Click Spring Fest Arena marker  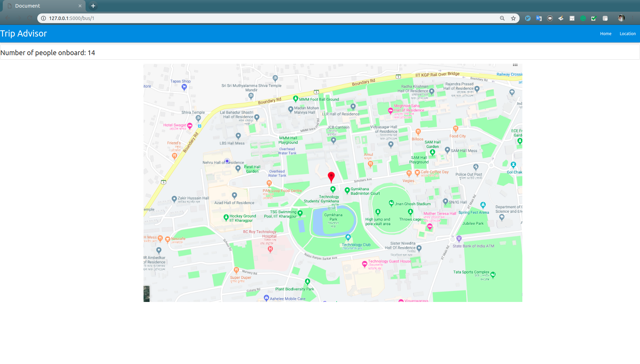coord(483,205)
